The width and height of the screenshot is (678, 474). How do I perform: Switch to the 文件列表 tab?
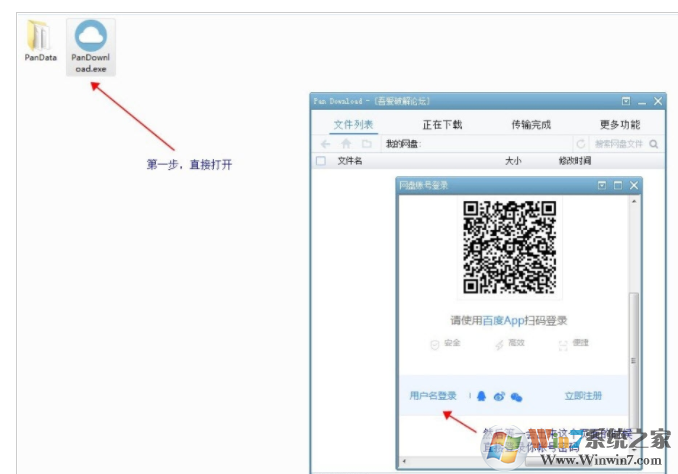(x=353, y=125)
